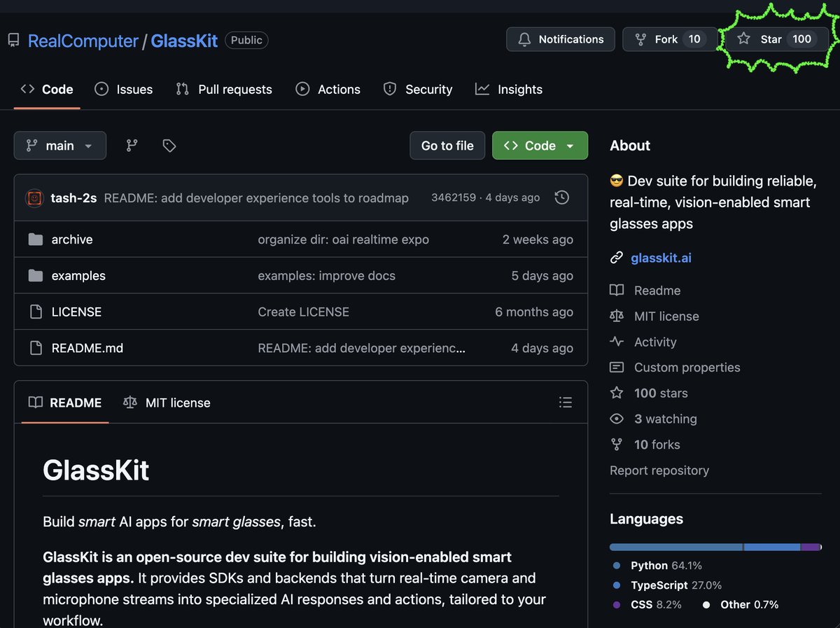840x628 pixels.
Task: Open the 100 stars link
Action: pyautogui.click(x=661, y=393)
